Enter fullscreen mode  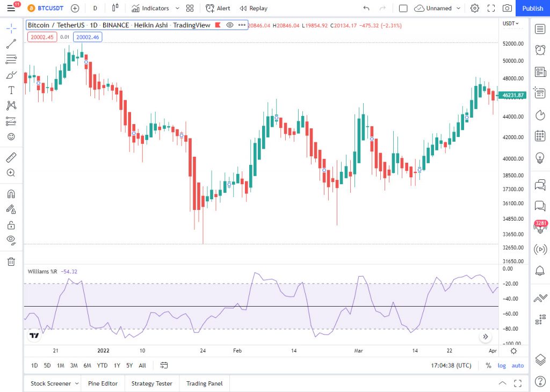click(491, 8)
